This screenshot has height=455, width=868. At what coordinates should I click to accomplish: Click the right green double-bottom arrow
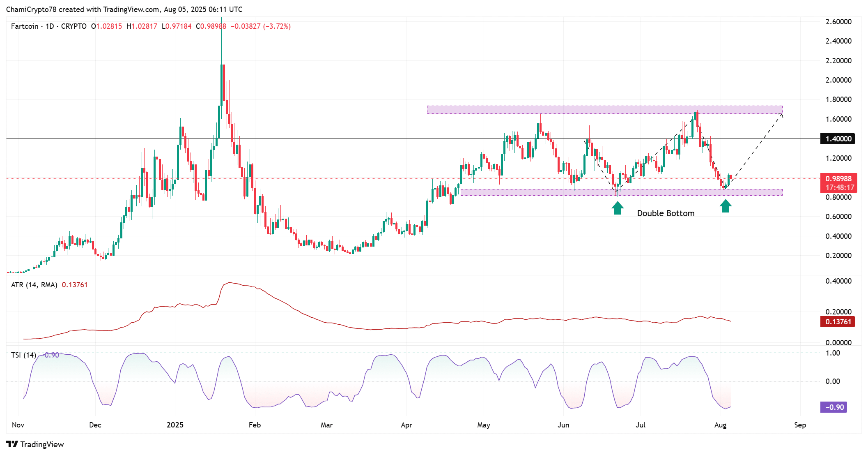(726, 206)
